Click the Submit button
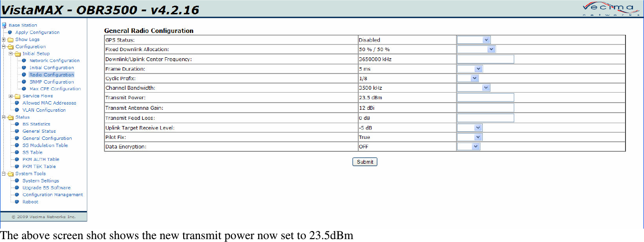This screenshot has height=242, width=644. click(365, 162)
